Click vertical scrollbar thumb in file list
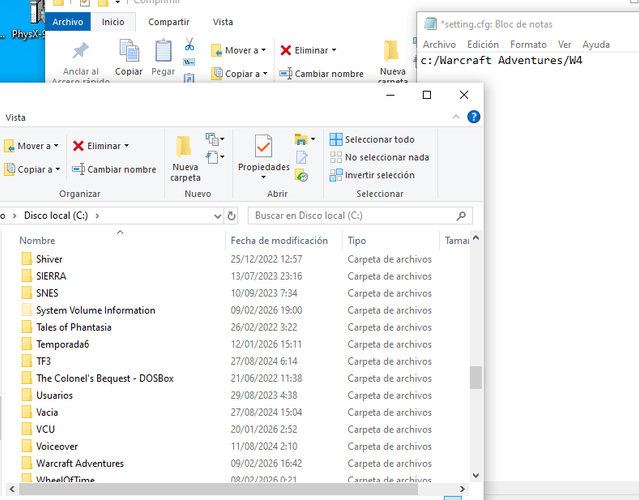 (x=475, y=377)
